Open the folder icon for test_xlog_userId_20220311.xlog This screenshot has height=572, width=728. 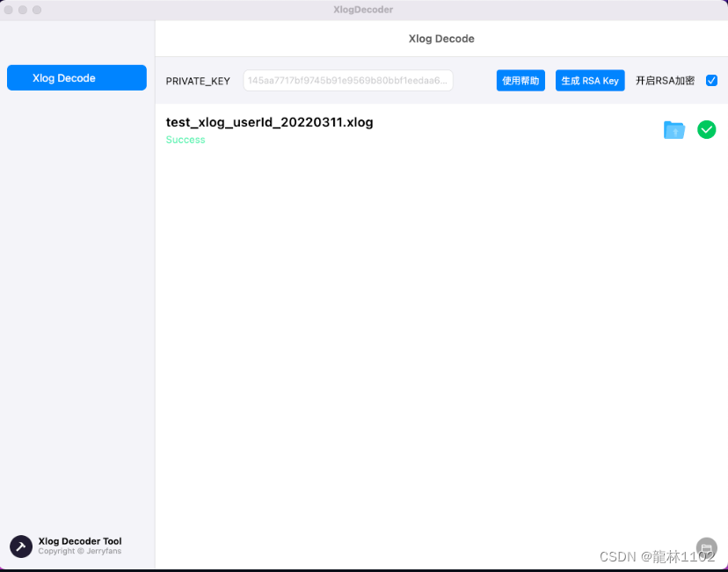[674, 130]
